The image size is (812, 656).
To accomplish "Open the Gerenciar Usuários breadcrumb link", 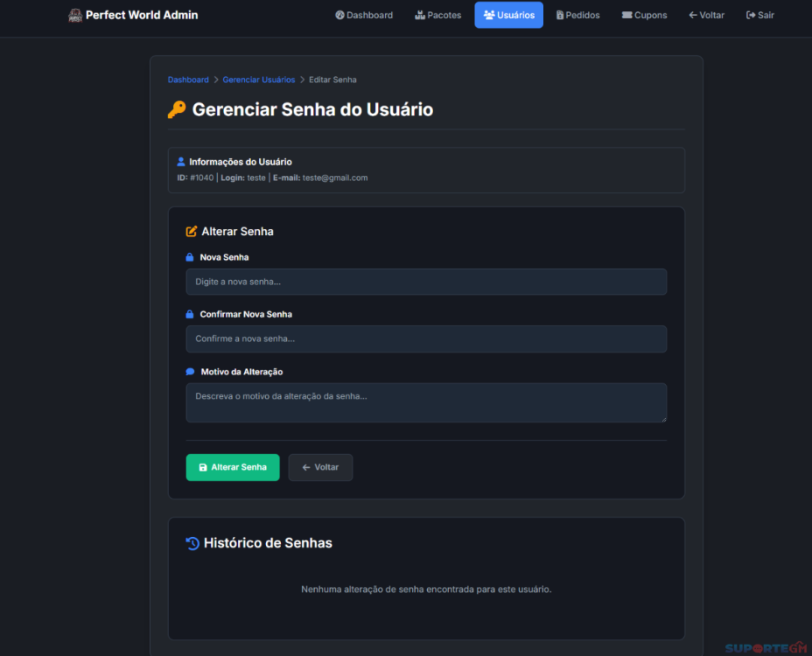I will 258,80.
